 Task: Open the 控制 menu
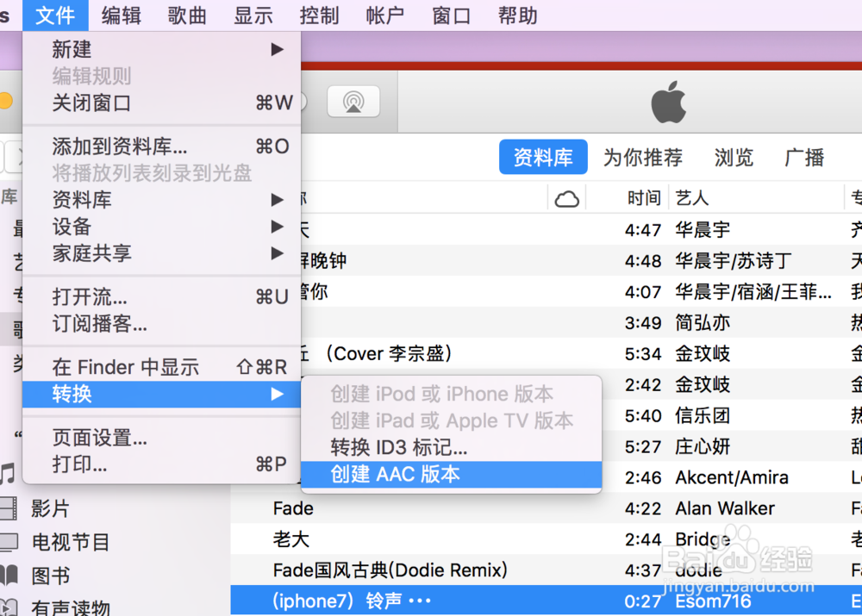coord(319,16)
